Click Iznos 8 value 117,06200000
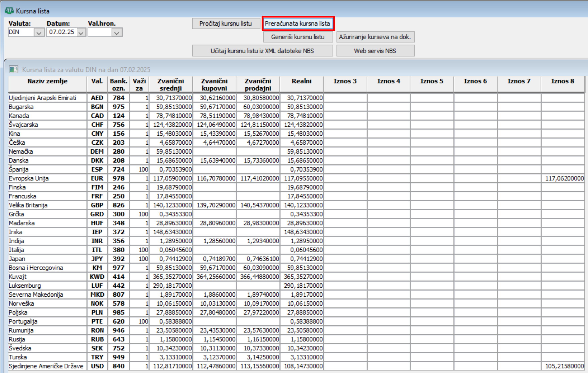 pyautogui.click(x=563, y=179)
